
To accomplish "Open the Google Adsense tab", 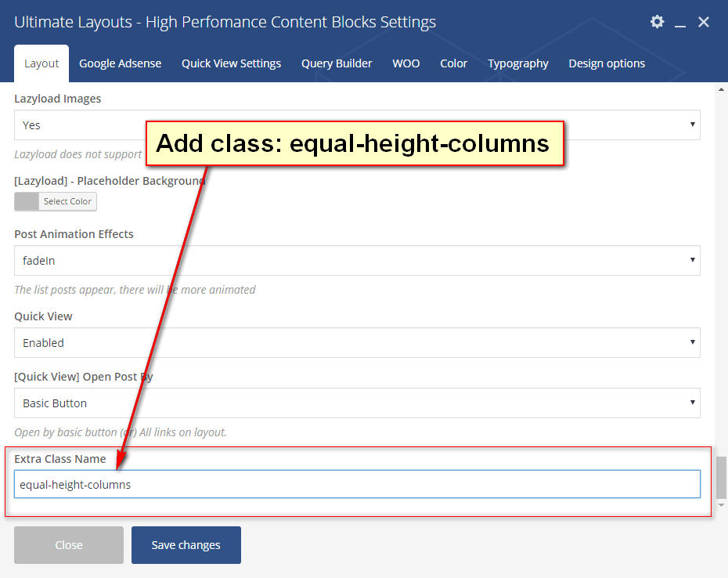I will pos(120,63).
